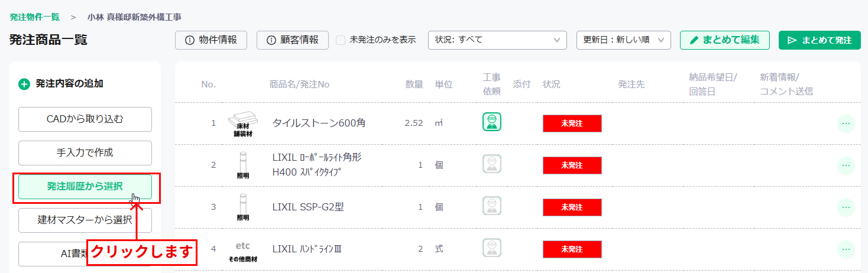This screenshot has height=273, width=868.
Task: Open the ellipsis menu for LIXIL ハンドラインⅢ
Action: pos(846,249)
